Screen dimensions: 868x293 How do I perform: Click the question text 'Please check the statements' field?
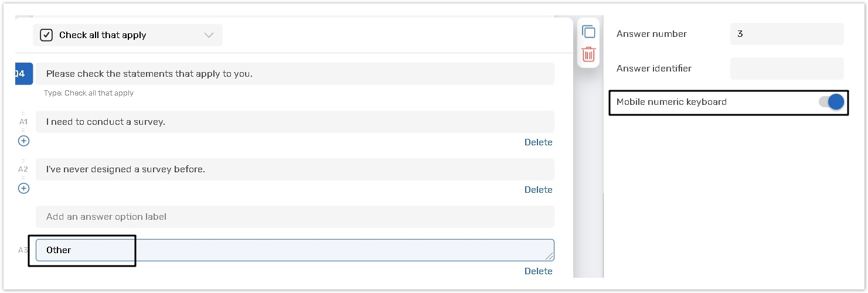294,74
